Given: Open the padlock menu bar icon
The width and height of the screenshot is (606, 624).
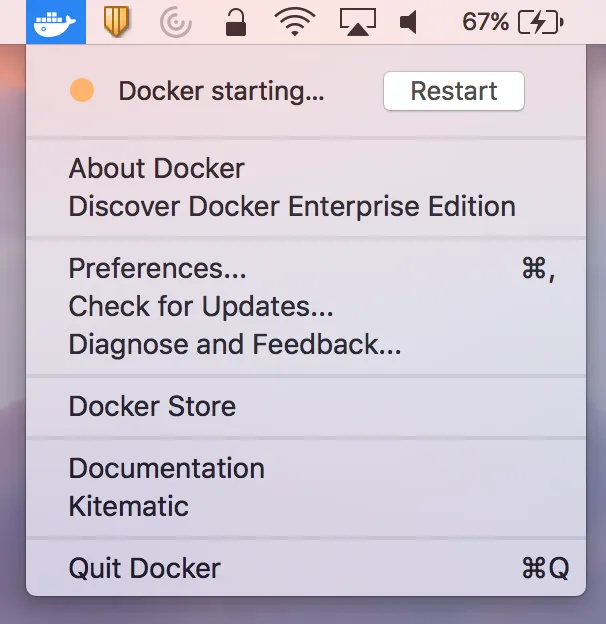Looking at the screenshot, I should [x=236, y=22].
